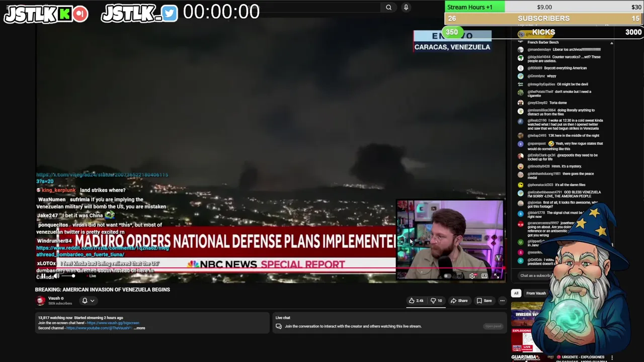Click the Share button

459,301
